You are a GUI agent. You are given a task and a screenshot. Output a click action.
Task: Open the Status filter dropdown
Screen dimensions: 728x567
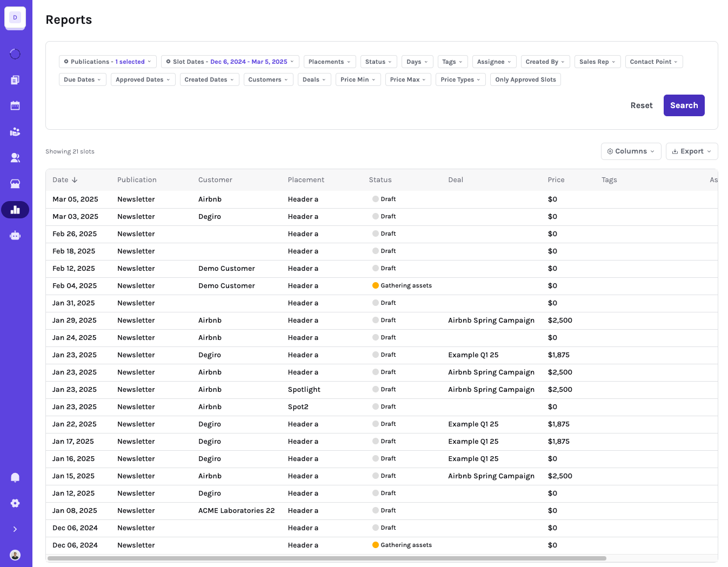point(378,62)
